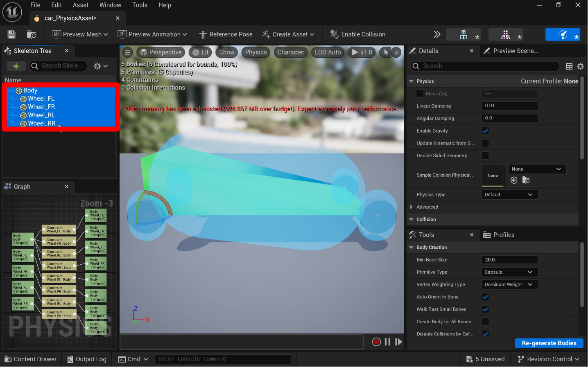Image resolution: width=588 pixels, height=367 pixels.
Task: Open Details panel settings gear
Action: (x=580, y=66)
